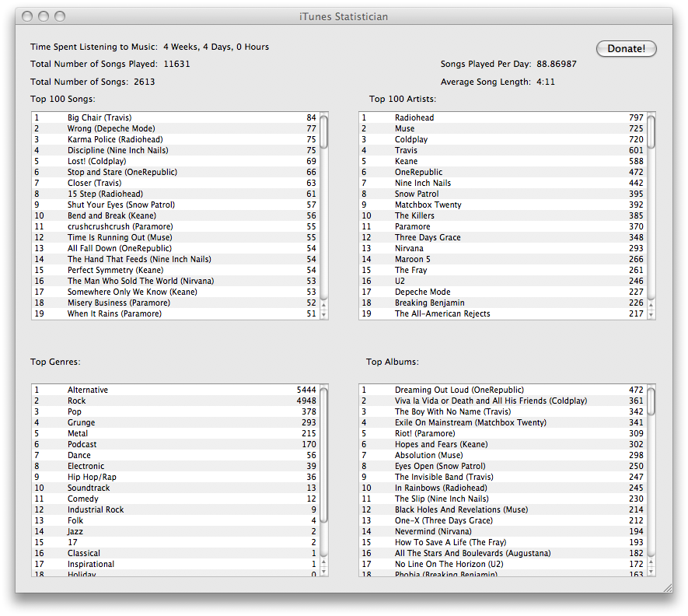Viewport: 688px width, 616px height.
Task: Select the artist row Keane
Action: [503, 161]
